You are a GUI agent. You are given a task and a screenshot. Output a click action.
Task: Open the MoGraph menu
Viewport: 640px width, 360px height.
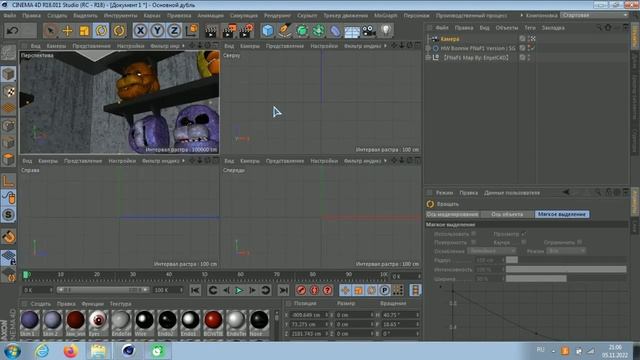(385, 16)
